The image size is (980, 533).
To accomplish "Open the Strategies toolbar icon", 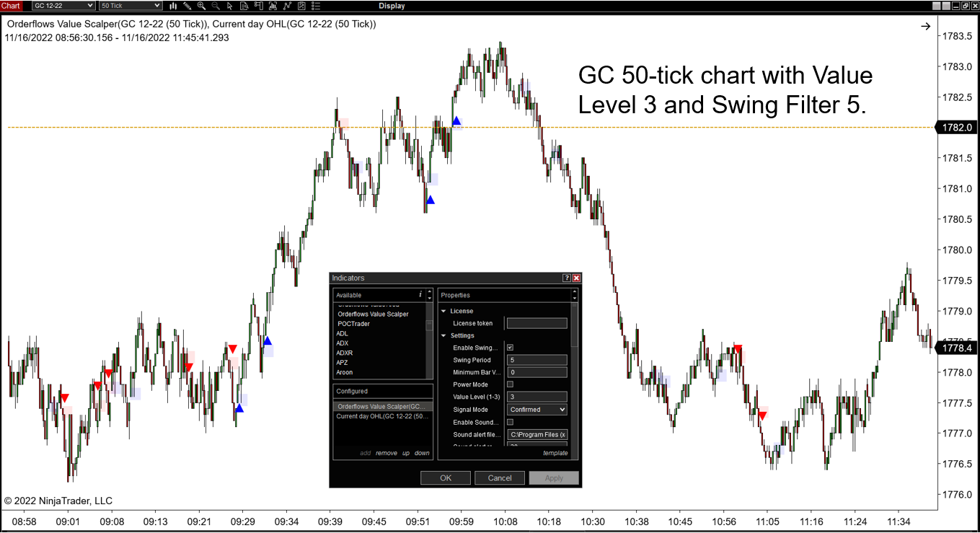I will click(288, 6).
